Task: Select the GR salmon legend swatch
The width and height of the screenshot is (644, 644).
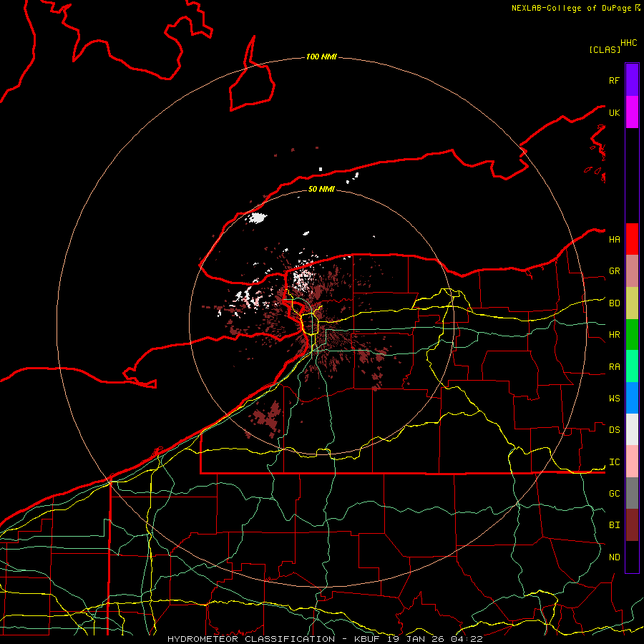Action: point(632,271)
